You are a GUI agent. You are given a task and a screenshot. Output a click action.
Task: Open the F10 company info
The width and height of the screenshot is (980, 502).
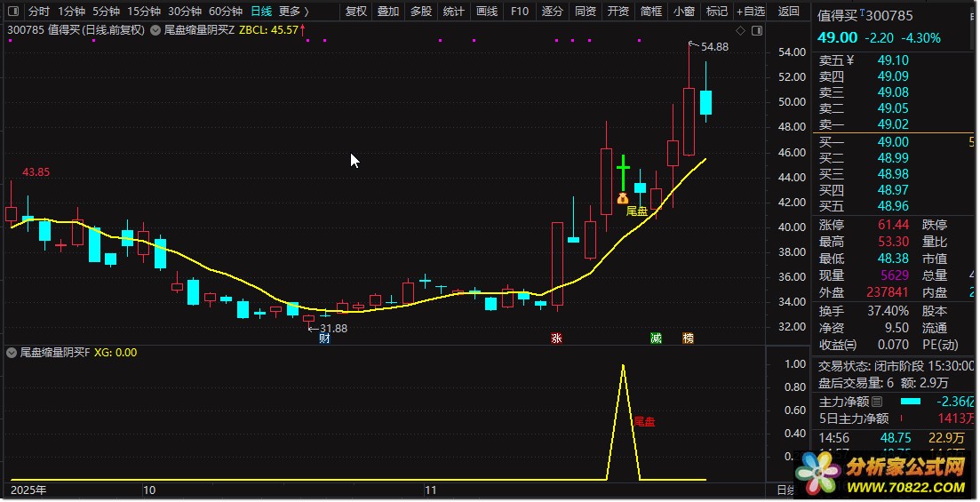point(520,12)
